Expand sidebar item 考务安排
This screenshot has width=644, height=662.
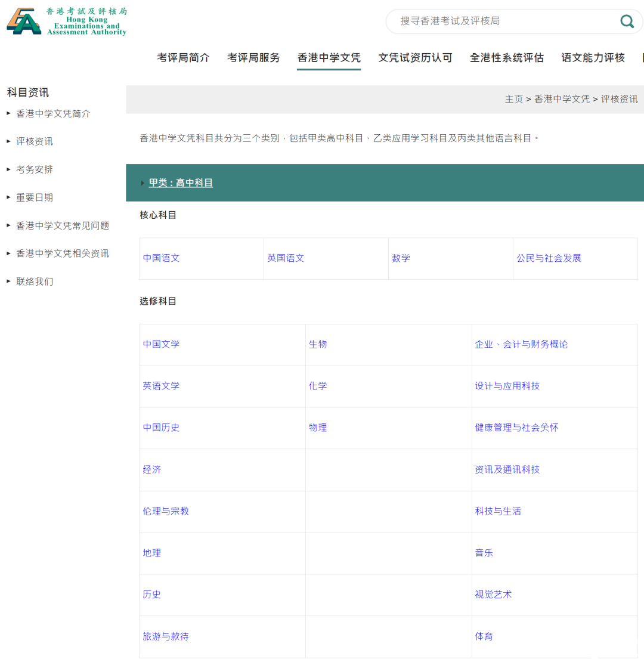35,169
